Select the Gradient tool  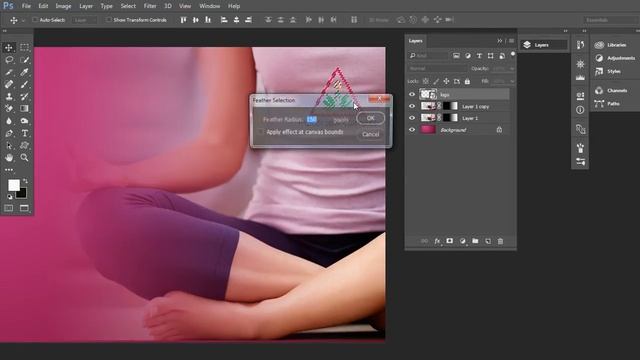pyautogui.click(x=24, y=109)
